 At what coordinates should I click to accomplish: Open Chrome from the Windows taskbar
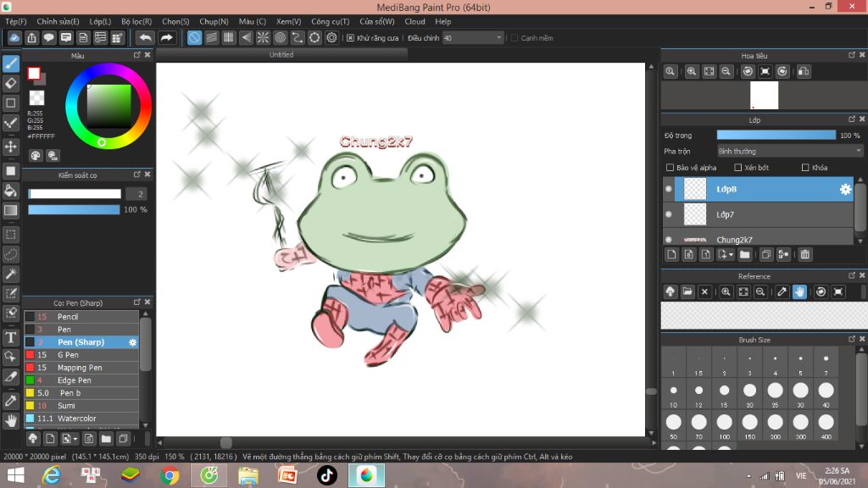[x=170, y=475]
